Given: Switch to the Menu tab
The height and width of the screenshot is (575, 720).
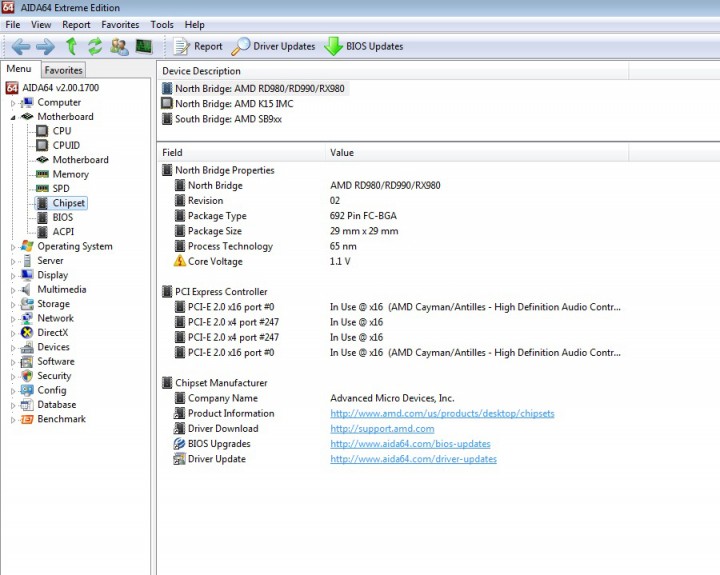Looking at the screenshot, I should pyautogui.click(x=19, y=69).
